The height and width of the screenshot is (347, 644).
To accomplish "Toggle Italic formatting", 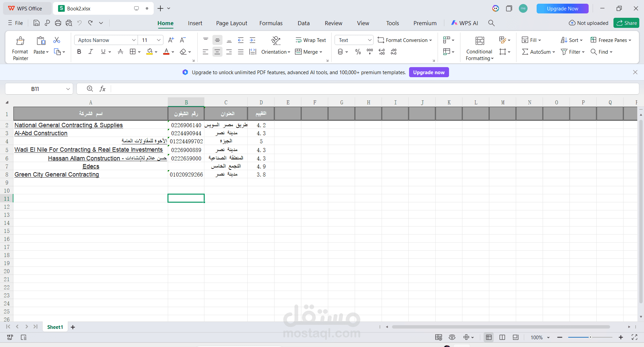I will click(91, 52).
